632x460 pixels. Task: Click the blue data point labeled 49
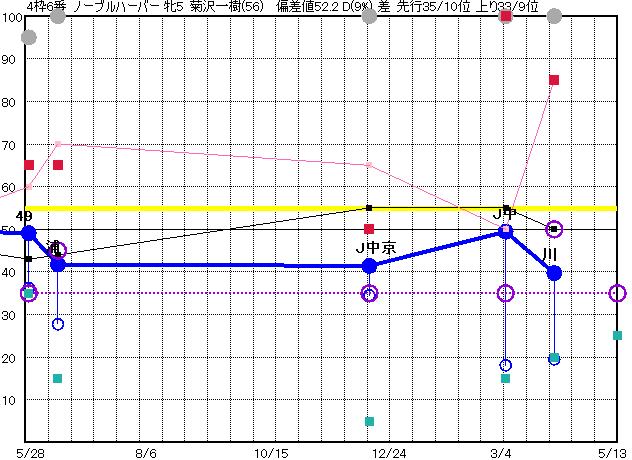pos(29,233)
